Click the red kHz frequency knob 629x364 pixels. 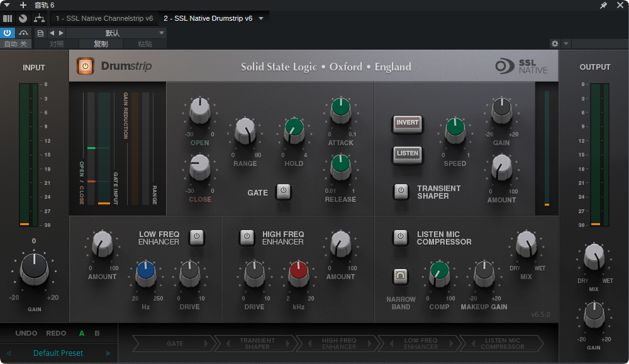298,273
